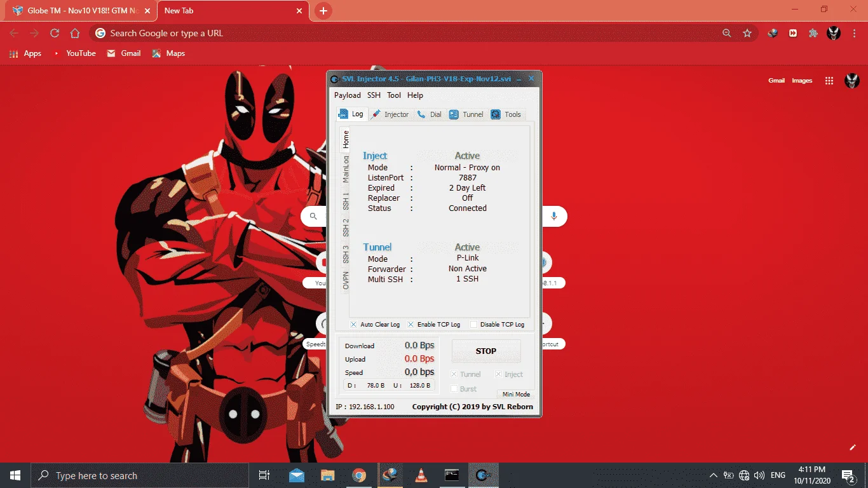Click the Images link on the page
Viewport: 868px width, 488px height.
click(802, 81)
